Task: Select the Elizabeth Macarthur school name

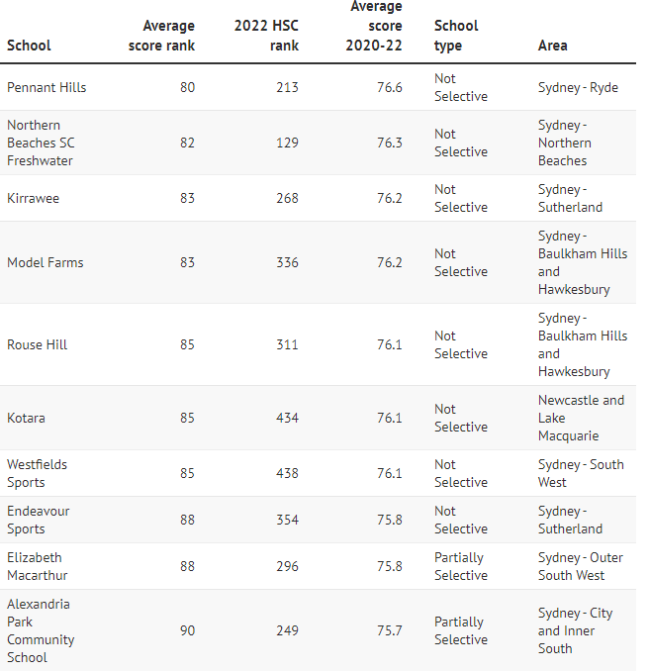Action: 36,566
